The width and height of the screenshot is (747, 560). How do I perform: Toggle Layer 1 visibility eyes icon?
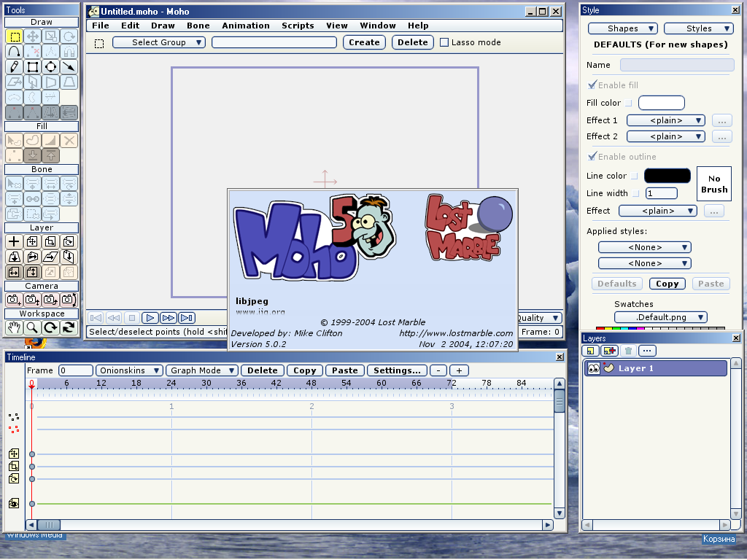(593, 368)
